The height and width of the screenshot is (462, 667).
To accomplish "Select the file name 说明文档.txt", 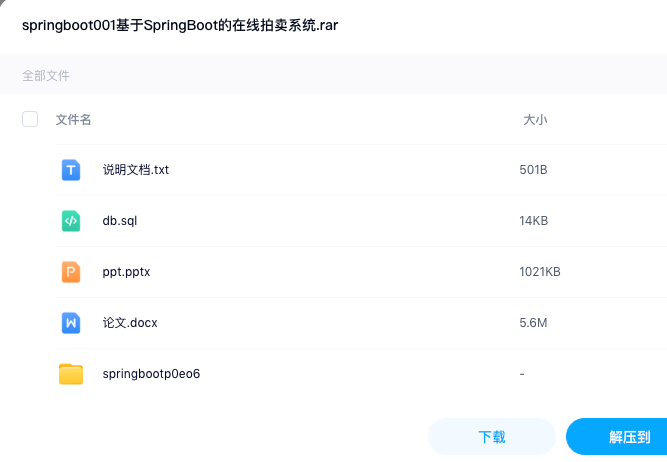I will (136, 170).
